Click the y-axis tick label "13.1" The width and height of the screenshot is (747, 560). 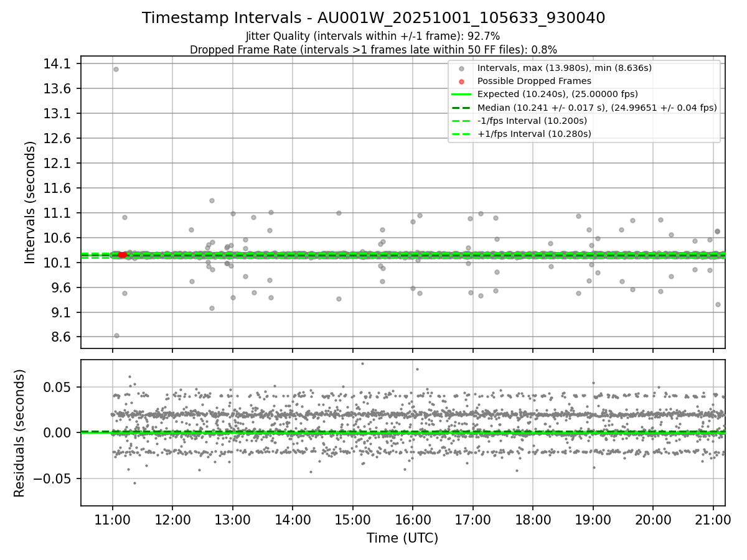pos(59,114)
